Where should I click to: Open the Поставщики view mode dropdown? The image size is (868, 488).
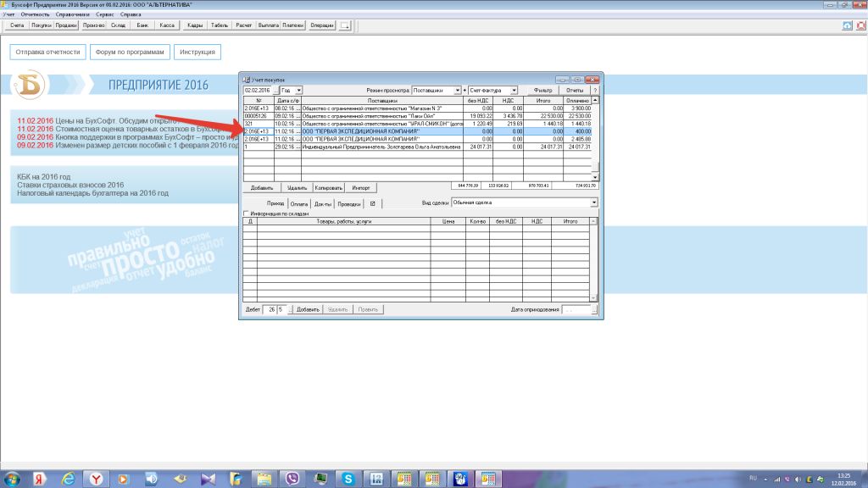(x=458, y=90)
